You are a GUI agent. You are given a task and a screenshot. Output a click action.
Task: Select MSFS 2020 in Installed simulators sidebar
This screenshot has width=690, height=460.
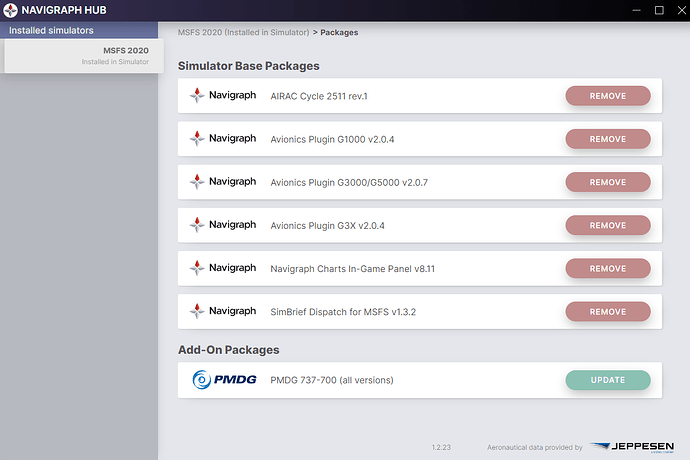84,56
